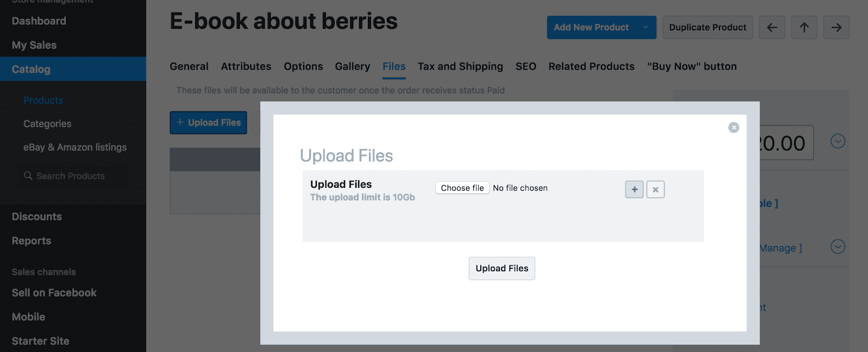Click the Search Products magnifier icon
This screenshot has height=352, width=868.
pos(28,176)
